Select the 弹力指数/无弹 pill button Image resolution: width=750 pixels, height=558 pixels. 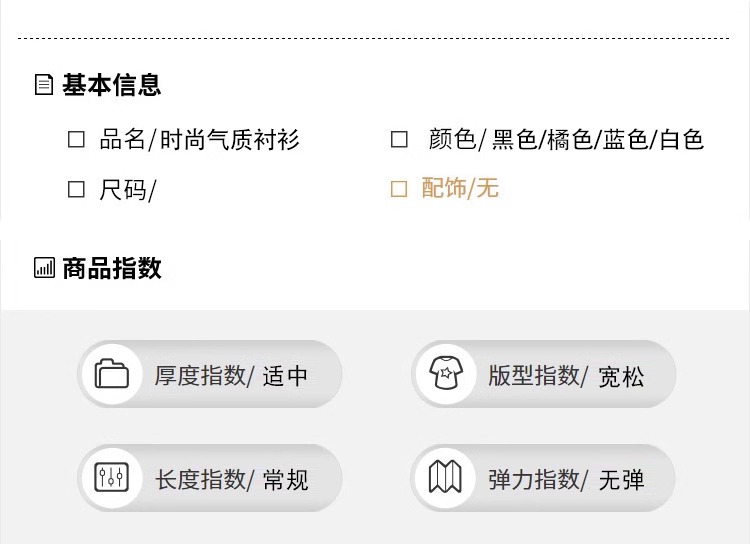click(544, 478)
